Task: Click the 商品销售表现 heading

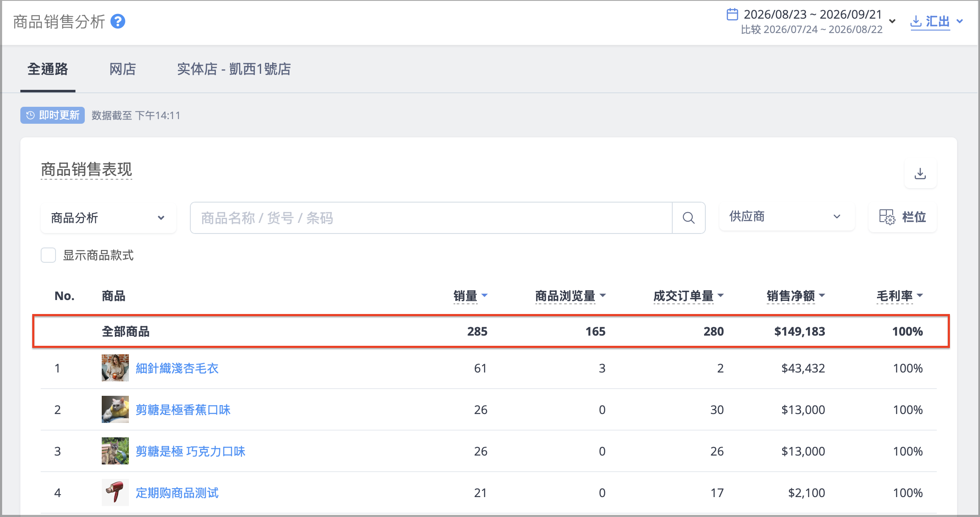Action: [x=86, y=170]
